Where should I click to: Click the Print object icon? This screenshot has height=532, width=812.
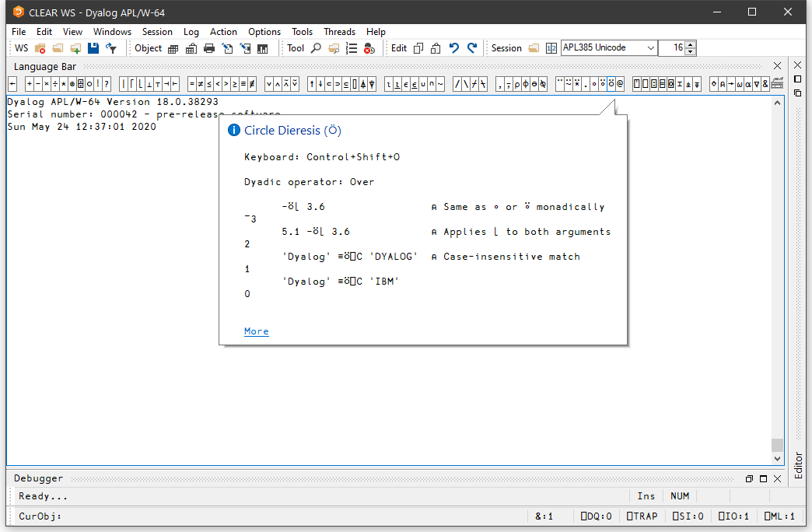click(208, 48)
